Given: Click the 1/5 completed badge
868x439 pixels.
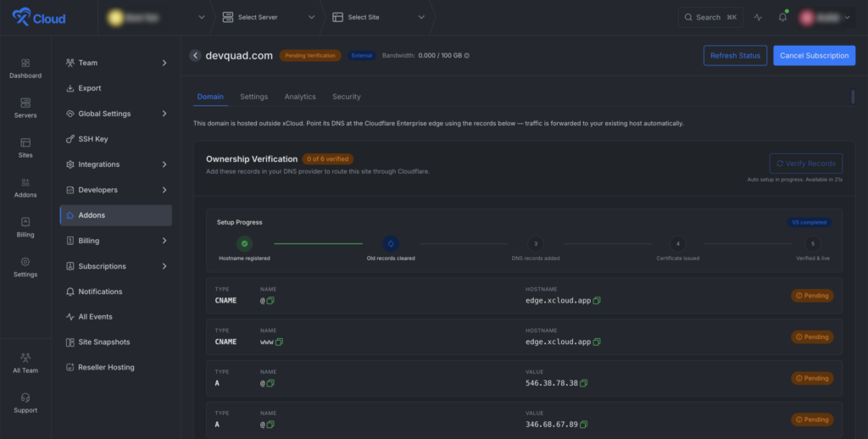Looking at the screenshot, I should click(809, 223).
